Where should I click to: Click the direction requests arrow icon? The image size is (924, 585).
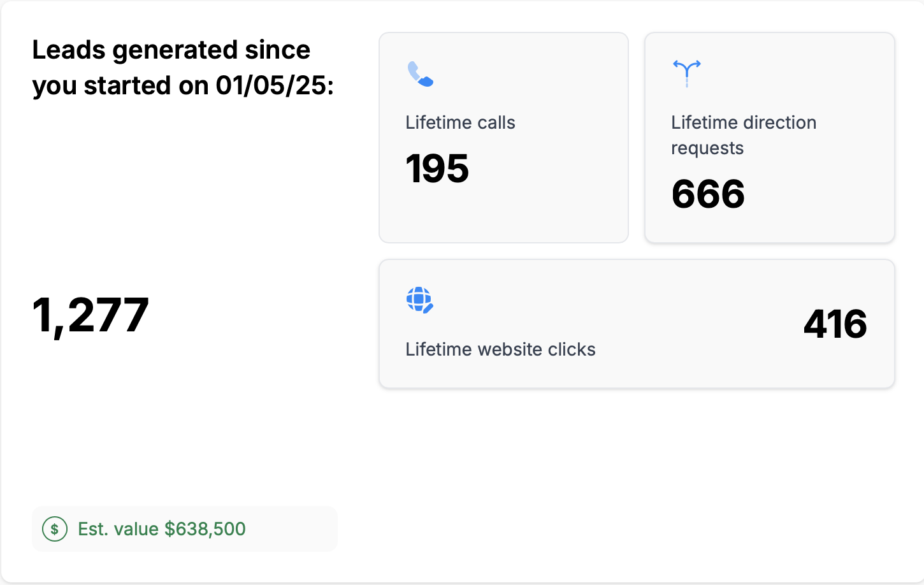pos(686,73)
